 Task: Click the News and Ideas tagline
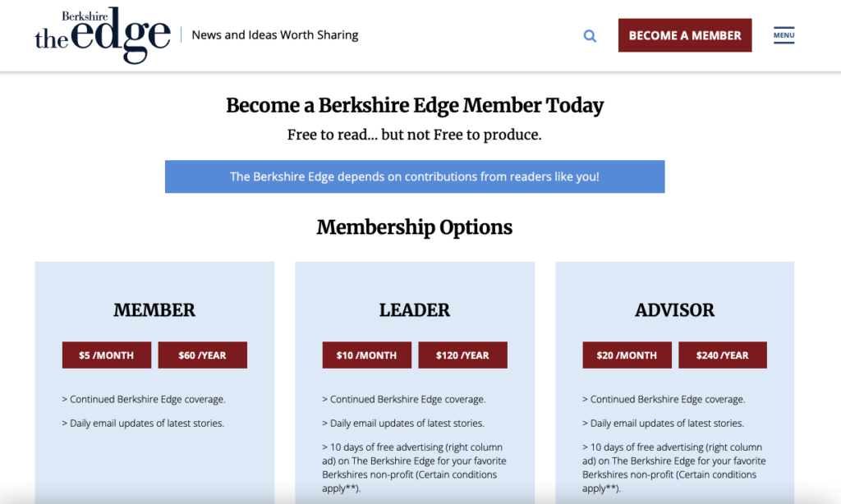275,34
